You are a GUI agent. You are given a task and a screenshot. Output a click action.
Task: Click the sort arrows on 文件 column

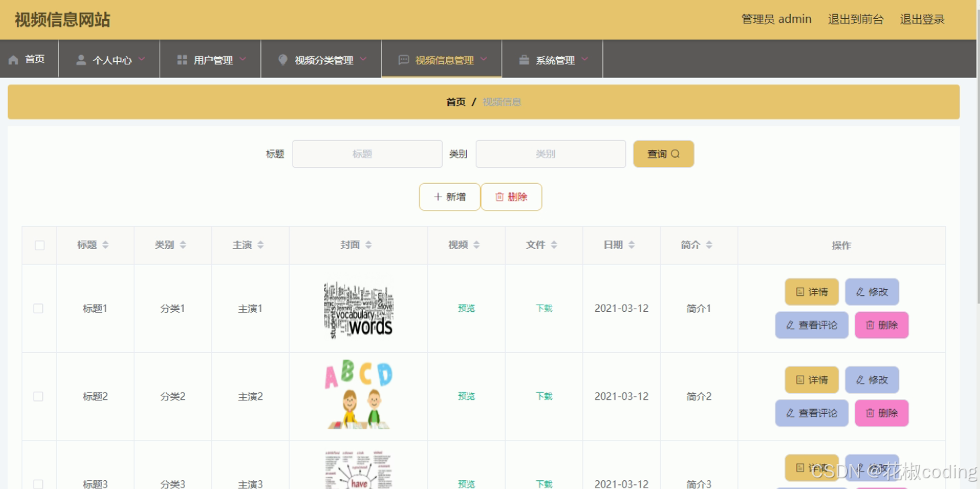click(554, 245)
